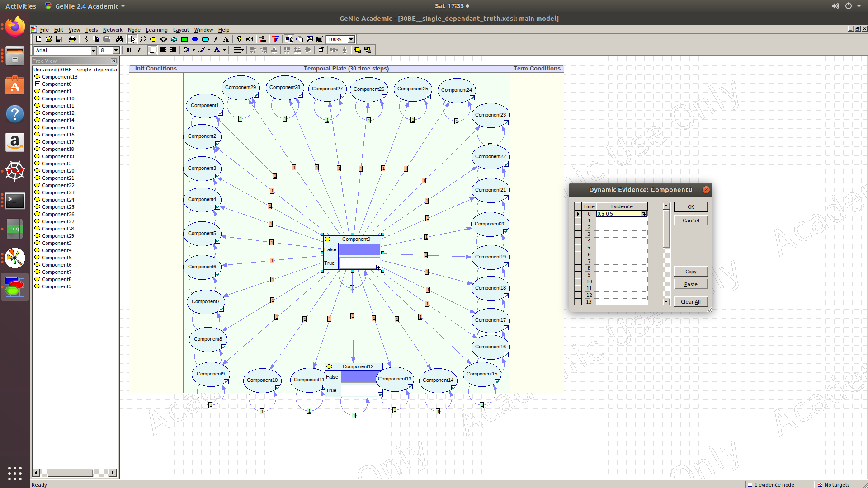Screen dimensions: 868x488
Task: Select the magnifier zoom tool
Action: click(143, 39)
